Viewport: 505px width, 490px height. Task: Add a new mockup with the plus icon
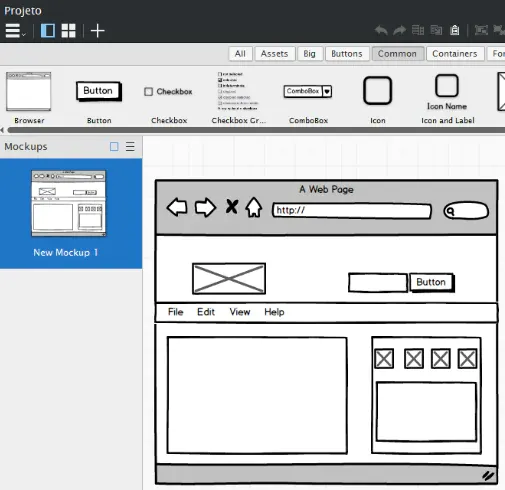coord(98,31)
